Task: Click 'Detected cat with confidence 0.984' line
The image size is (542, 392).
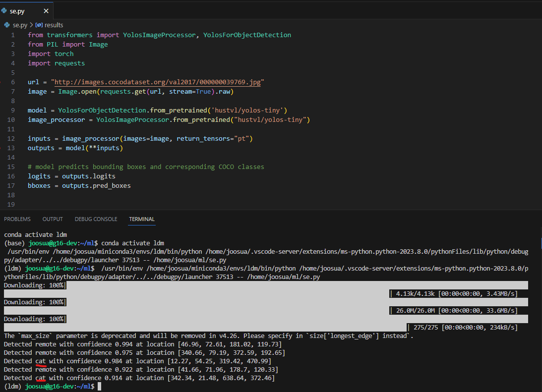Action: pyautogui.click(x=137, y=361)
